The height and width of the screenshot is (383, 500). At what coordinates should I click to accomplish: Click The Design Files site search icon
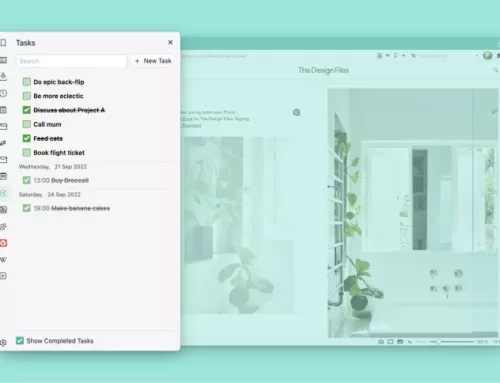(496, 70)
